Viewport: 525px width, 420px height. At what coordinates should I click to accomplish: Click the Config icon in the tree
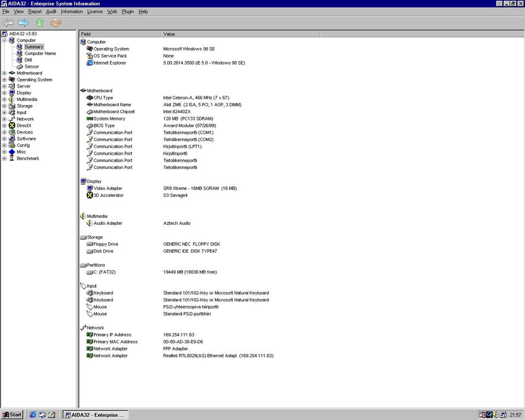point(11,145)
